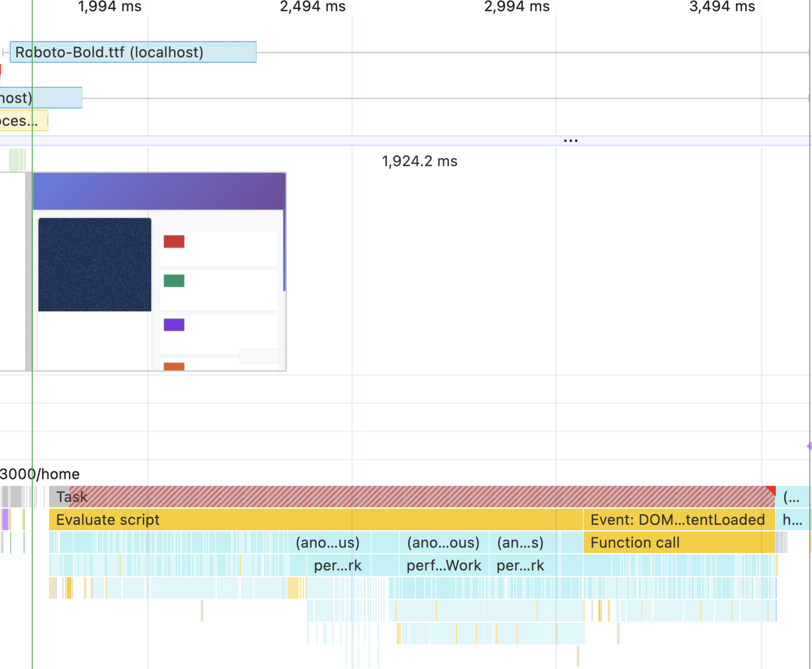This screenshot has height=669, width=812.
Task: Select the yellow truncated 'oces...' bar
Action: click(x=22, y=121)
